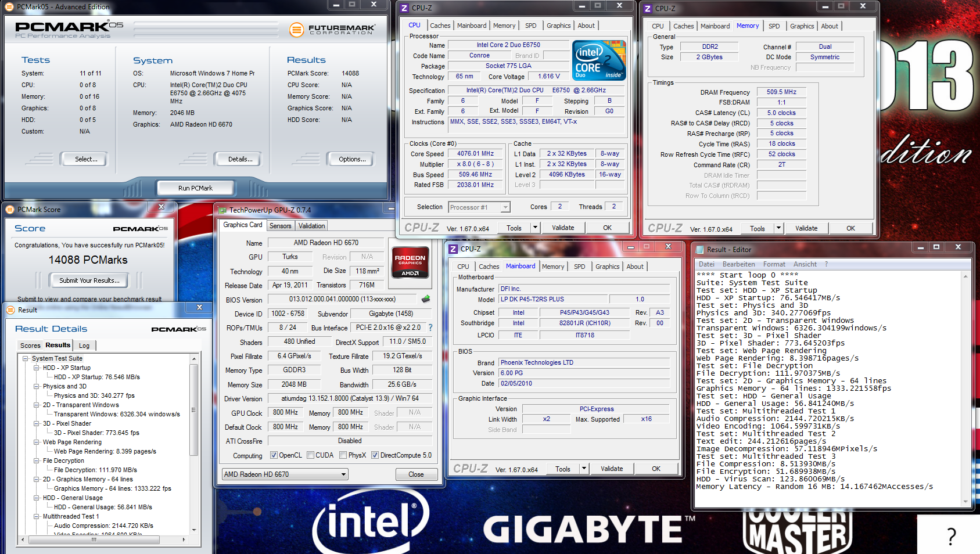Click the Futuremark Corporation orange logo
Screen dimensions: 980x554
coord(296,30)
